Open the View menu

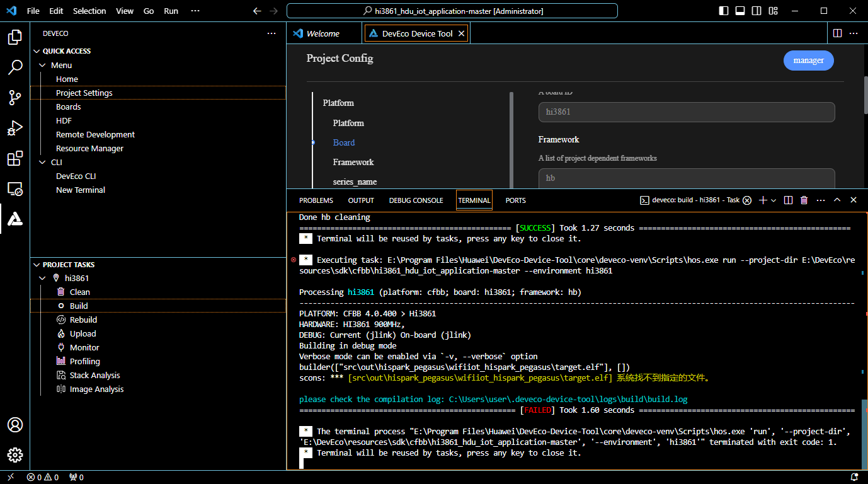coord(125,11)
